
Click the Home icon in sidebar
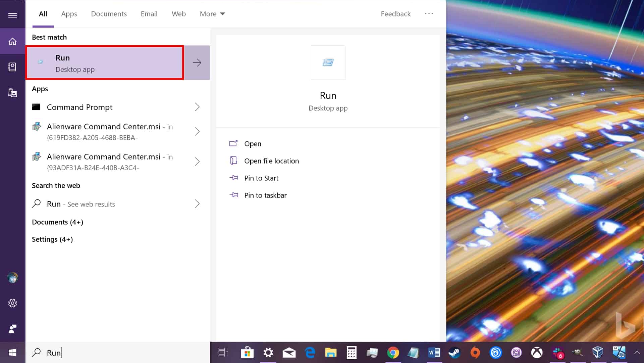pos(12,41)
